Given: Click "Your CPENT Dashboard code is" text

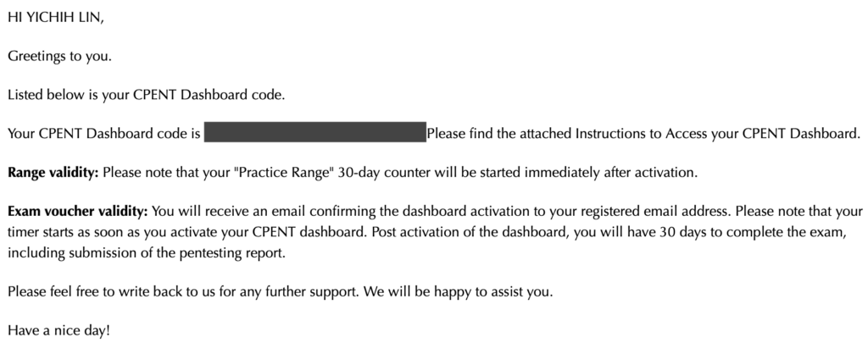Looking at the screenshot, I should 104,134.
